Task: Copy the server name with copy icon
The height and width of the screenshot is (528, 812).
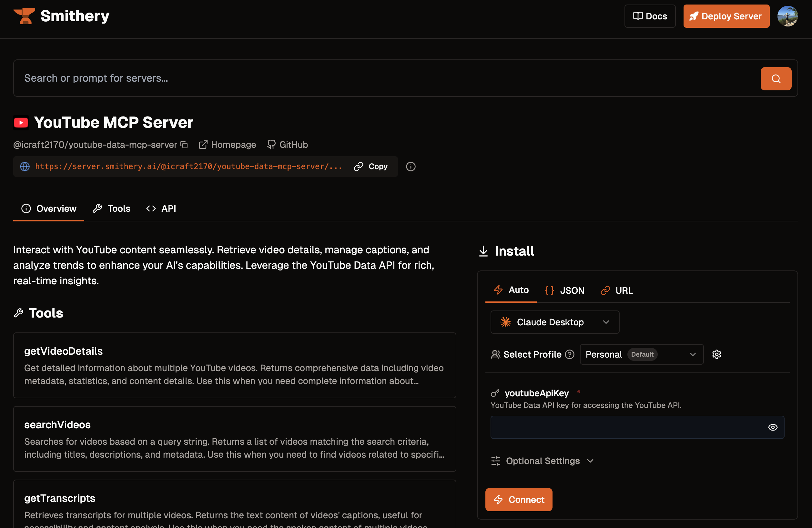Action: (184, 145)
